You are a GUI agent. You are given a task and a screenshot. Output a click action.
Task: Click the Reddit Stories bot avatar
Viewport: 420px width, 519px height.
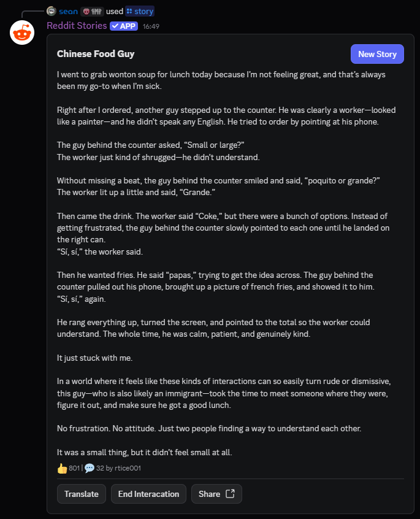pyautogui.click(x=22, y=32)
